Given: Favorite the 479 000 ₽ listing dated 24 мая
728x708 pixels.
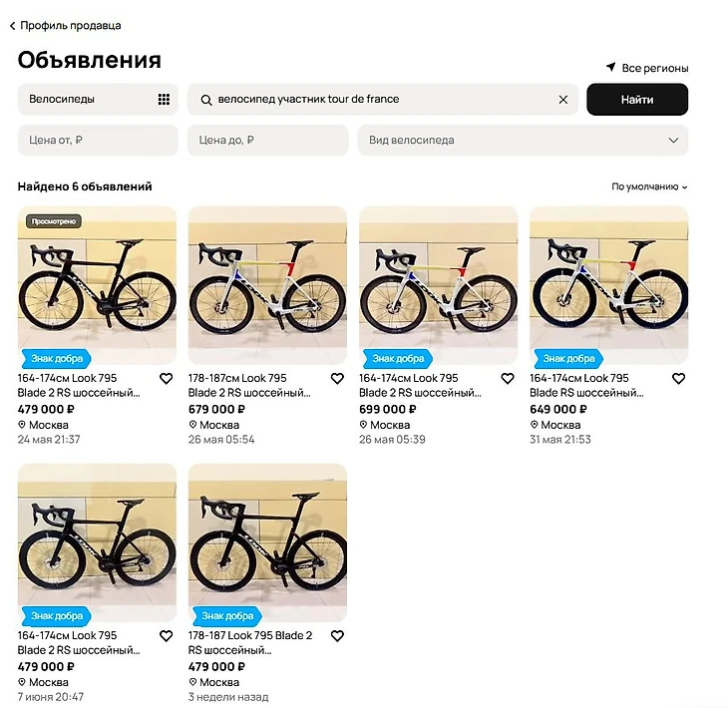Looking at the screenshot, I should [167, 379].
